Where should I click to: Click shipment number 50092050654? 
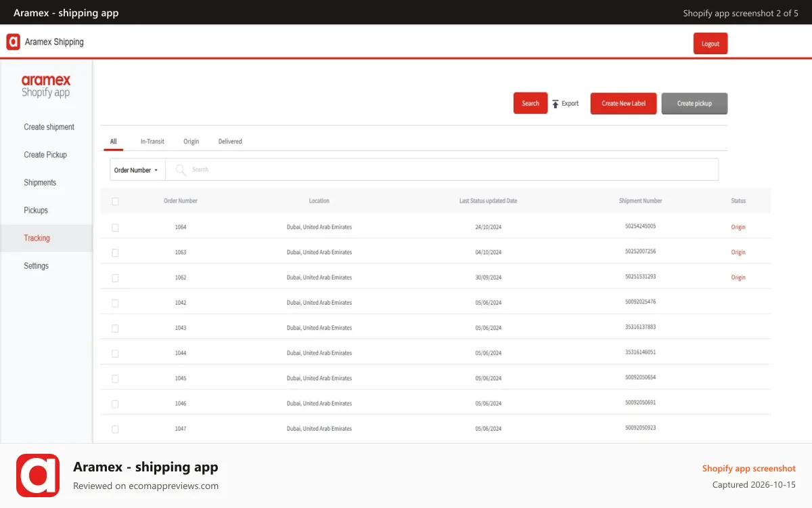coord(641,377)
